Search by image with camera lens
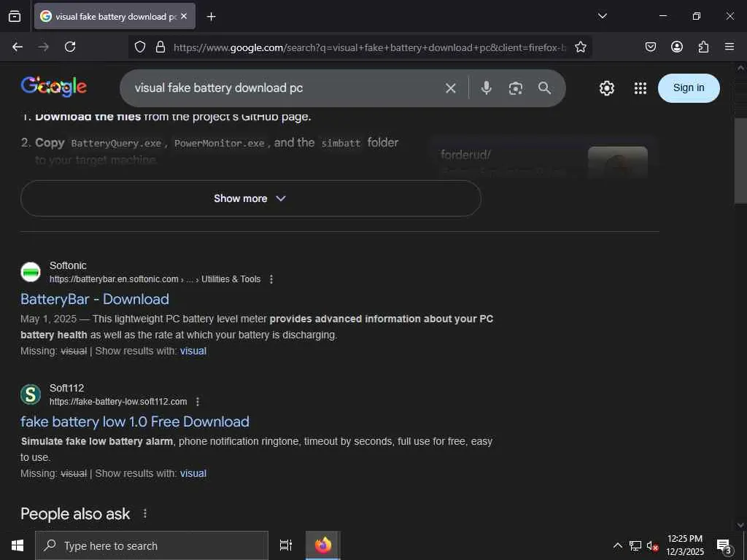 coord(516,88)
